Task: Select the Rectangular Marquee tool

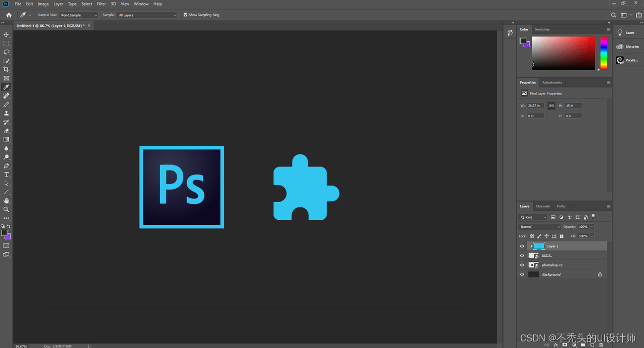Action: [7, 43]
